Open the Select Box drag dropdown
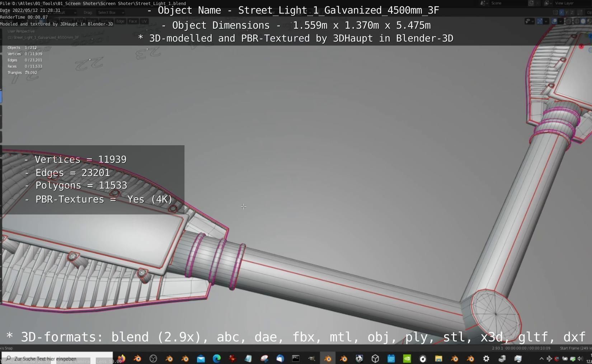 (111, 13)
